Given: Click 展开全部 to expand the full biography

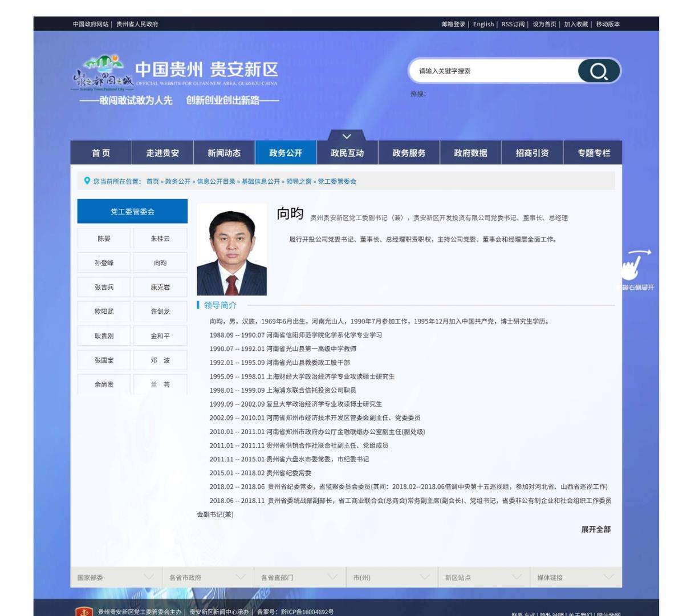Looking at the screenshot, I should 596,529.
